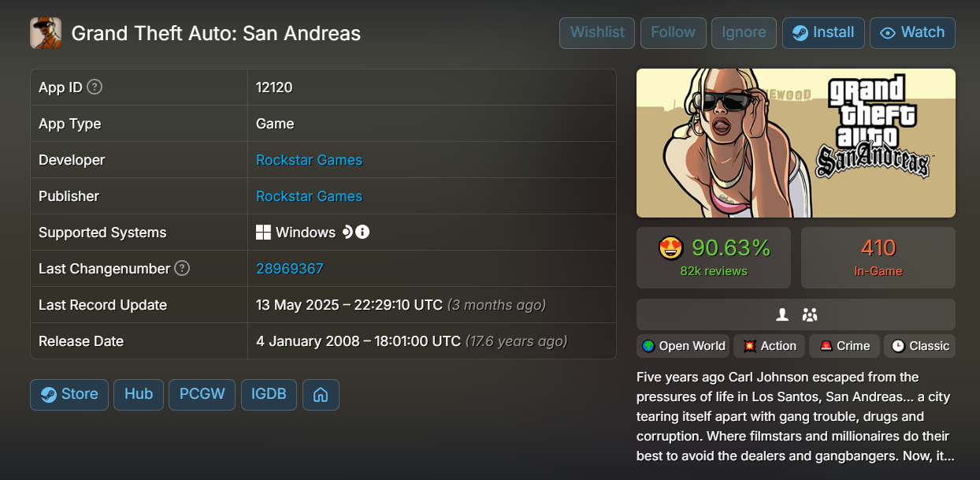Click the supported systems info icon

[362, 233]
